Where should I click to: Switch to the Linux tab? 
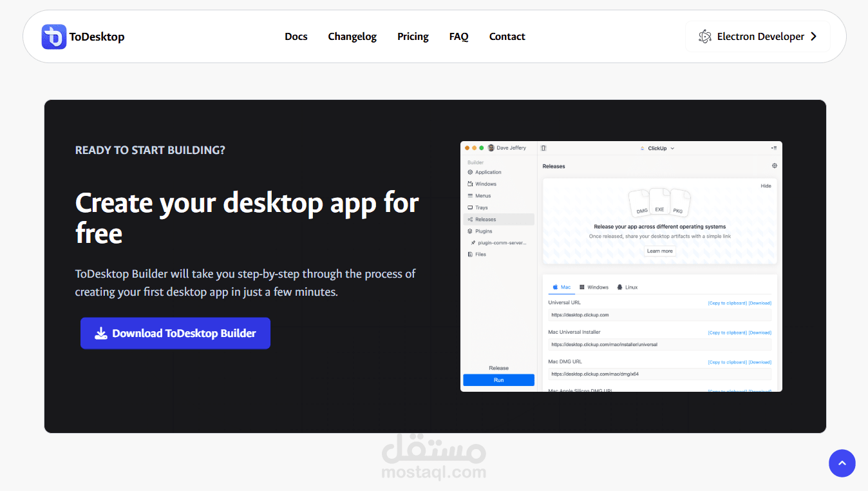(x=627, y=287)
